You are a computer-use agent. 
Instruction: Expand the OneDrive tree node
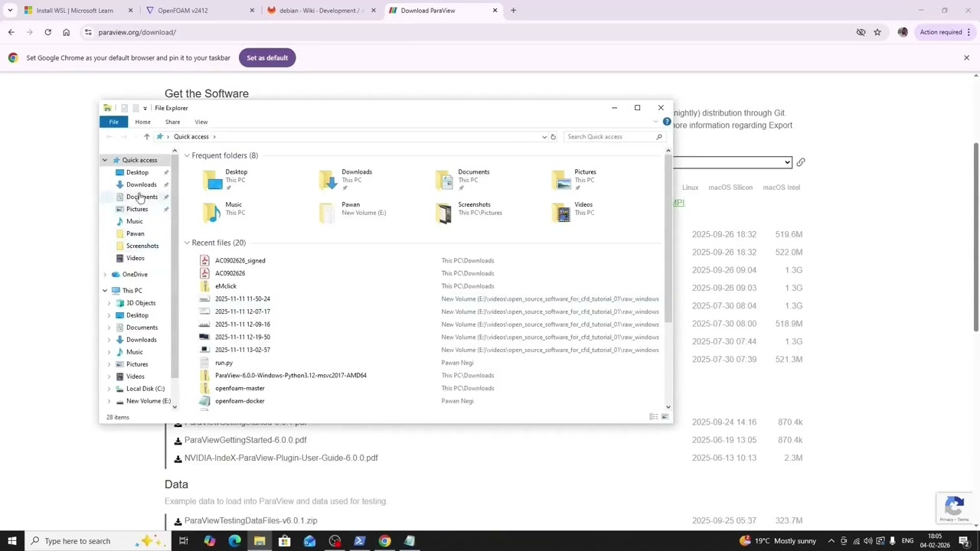(105, 274)
